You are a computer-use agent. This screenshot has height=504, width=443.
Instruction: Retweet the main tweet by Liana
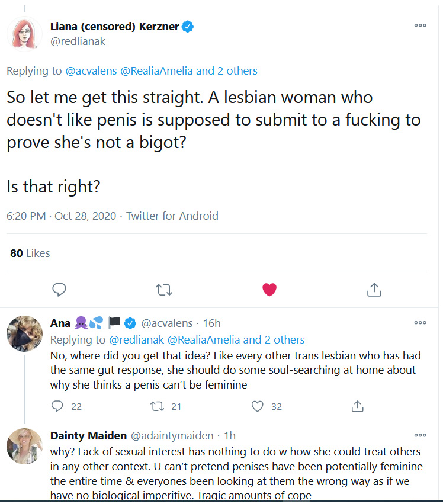163,290
